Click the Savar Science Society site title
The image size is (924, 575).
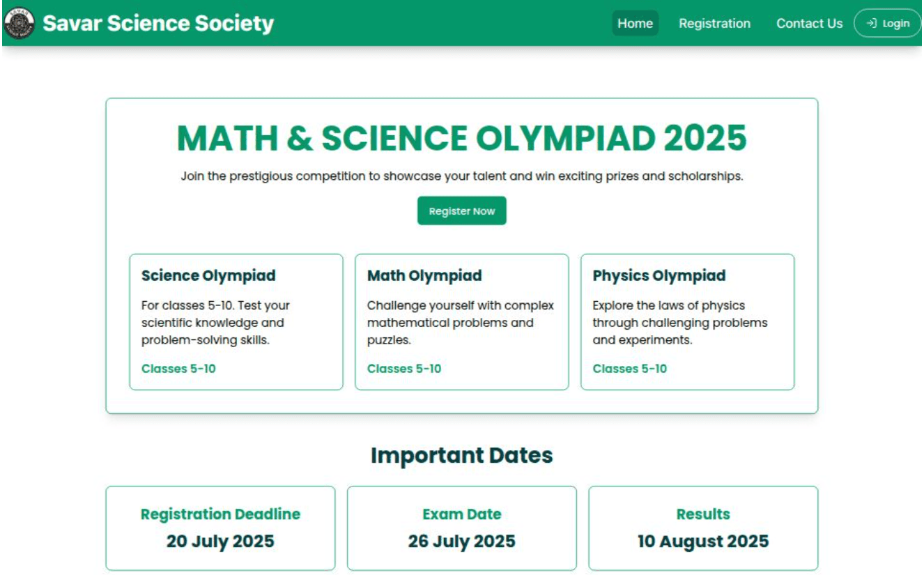(x=158, y=24)
